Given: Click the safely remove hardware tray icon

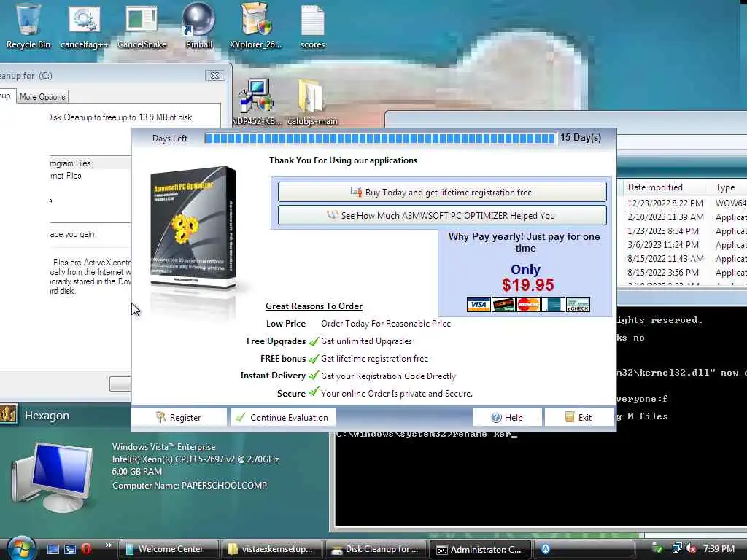Looking at the screenshot, I should click(657, 548).
